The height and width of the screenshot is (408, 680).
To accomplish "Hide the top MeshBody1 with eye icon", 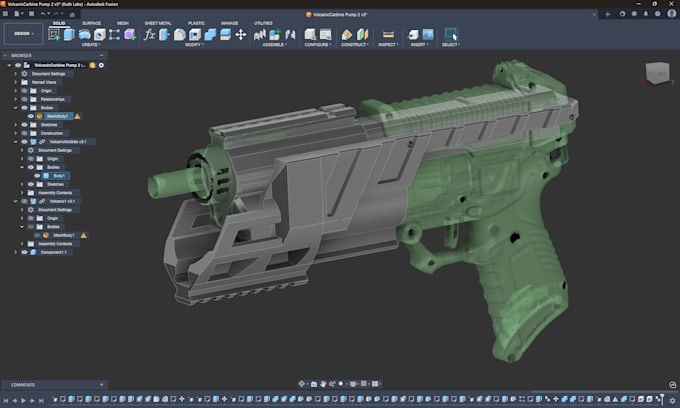I will (x=31, y=116).
